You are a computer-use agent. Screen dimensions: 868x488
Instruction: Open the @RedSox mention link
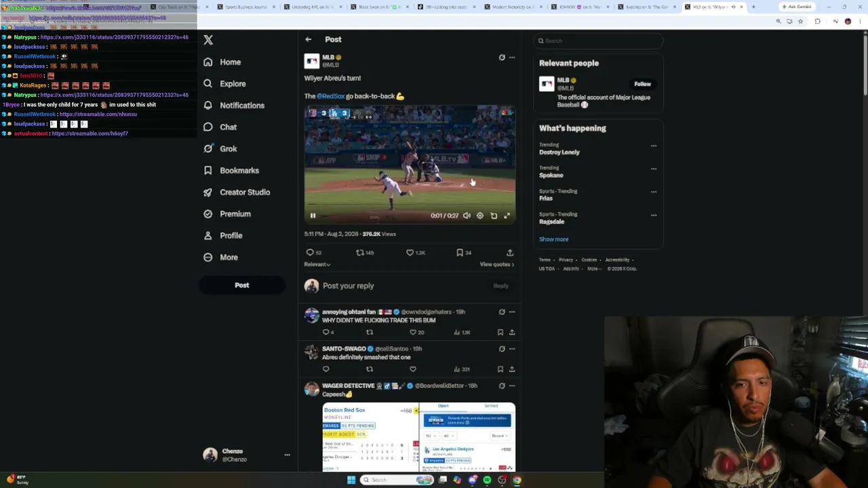[x=331, y=96]
